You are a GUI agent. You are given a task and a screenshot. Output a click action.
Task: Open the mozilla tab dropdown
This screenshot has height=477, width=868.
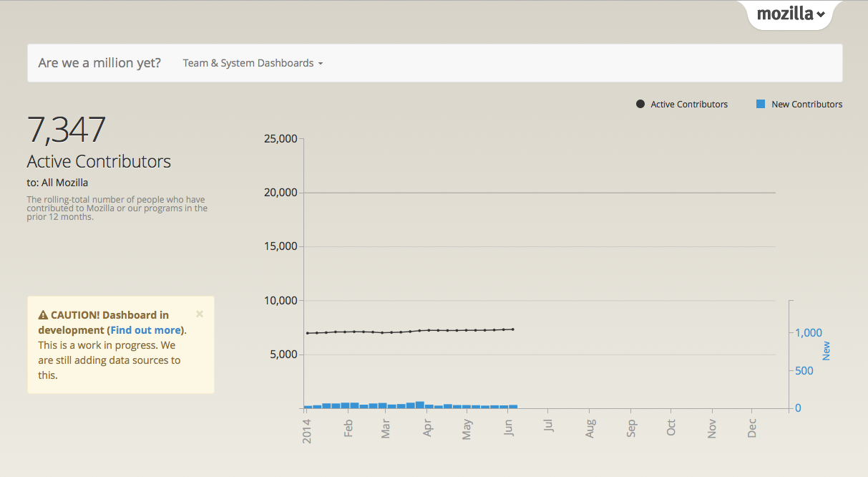click(x=791, y=14)
